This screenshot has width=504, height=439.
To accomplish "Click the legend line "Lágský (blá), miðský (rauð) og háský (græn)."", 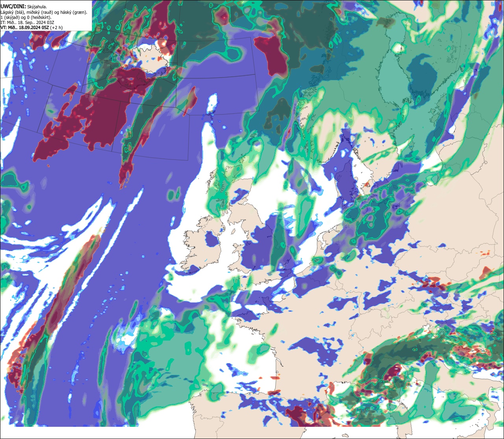I will click(44, 12).
